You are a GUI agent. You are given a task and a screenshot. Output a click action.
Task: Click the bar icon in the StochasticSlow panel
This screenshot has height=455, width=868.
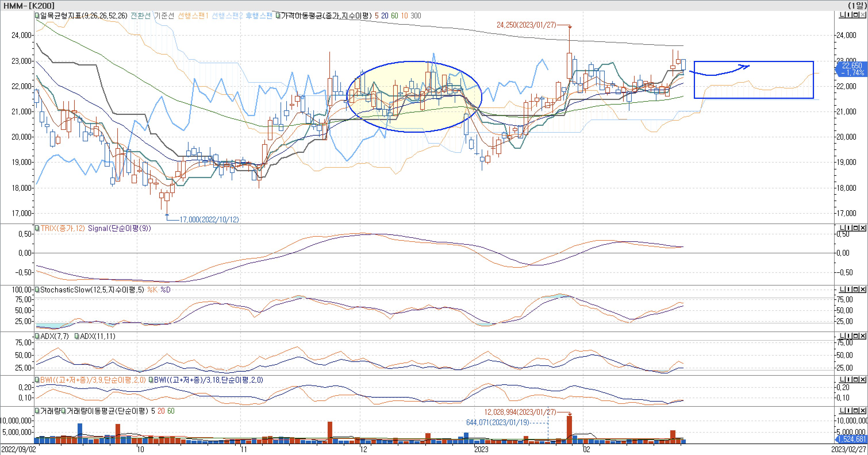point(849,289)
